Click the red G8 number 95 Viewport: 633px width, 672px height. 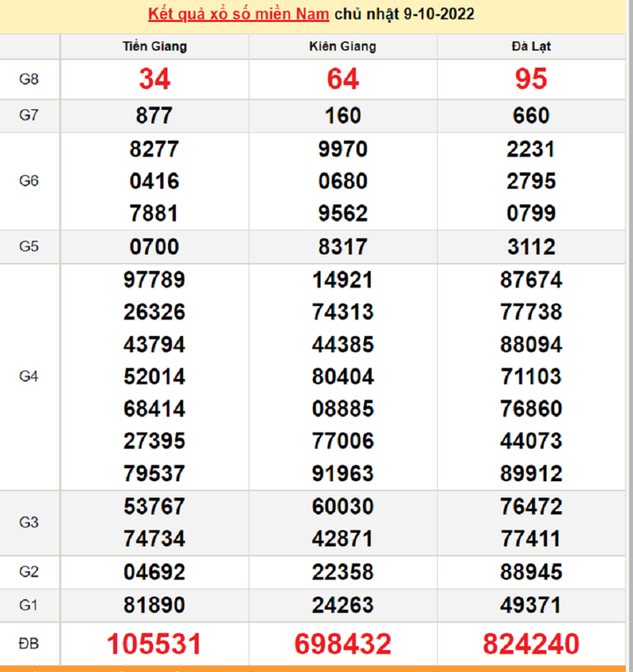point(531,79)
